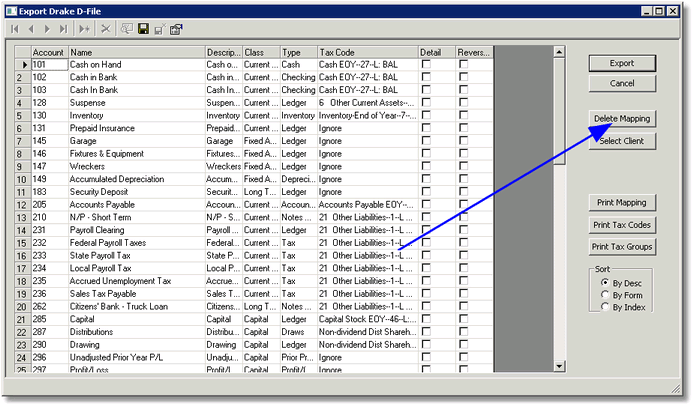Click 'Security Deposit' name cell
694x407 pixels.
[136, 192]
